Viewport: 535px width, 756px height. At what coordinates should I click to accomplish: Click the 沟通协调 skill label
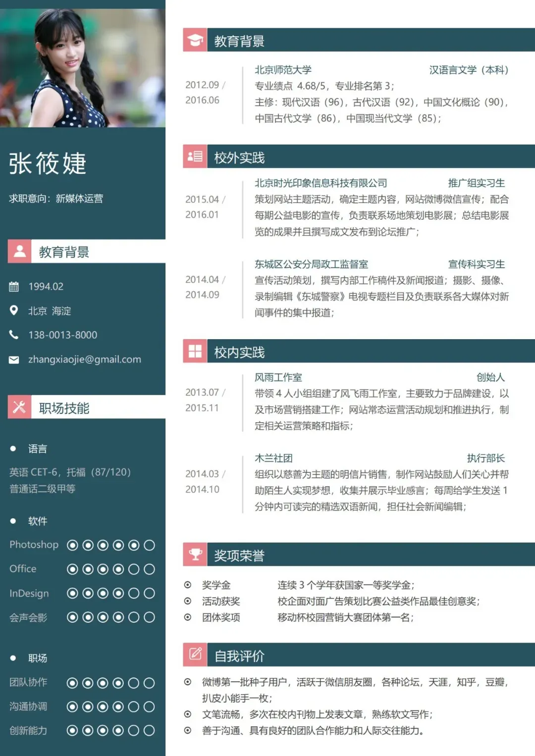coord(28,706)
